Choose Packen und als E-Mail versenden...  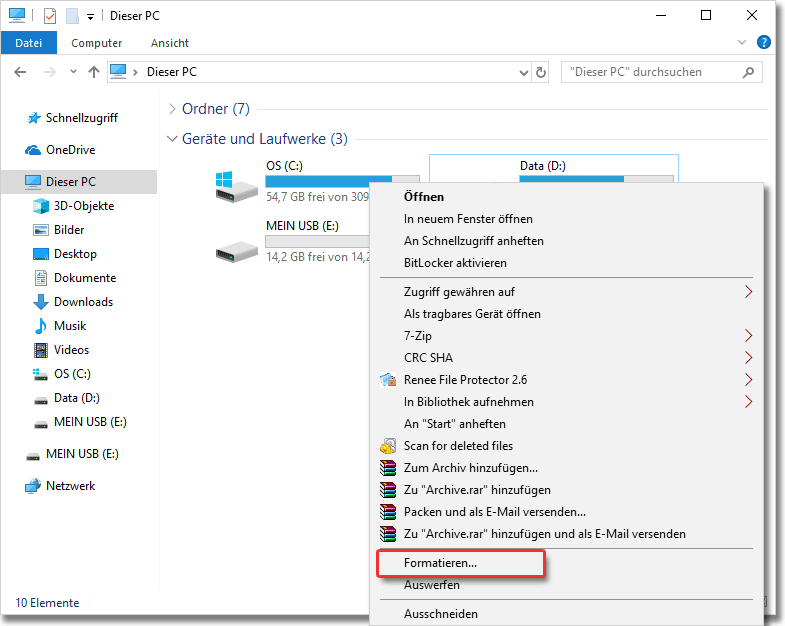(x=566, y=512)
